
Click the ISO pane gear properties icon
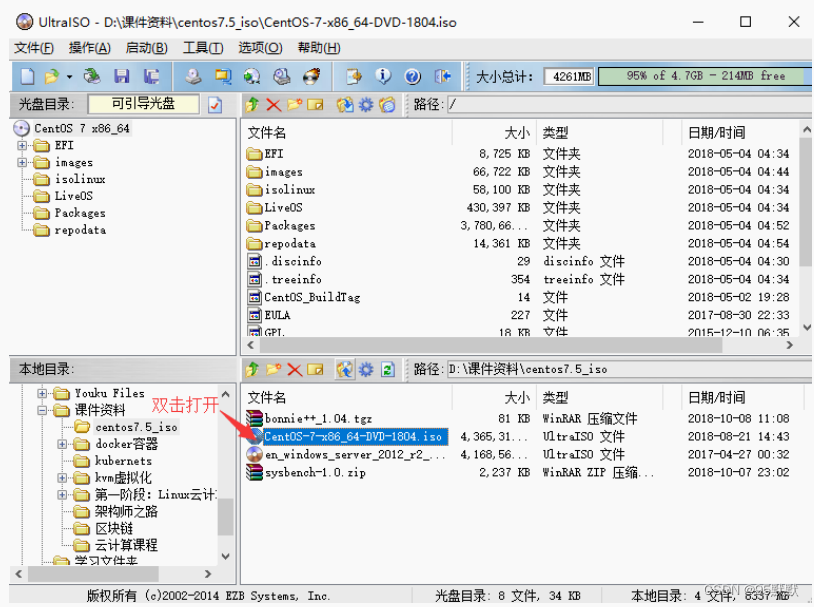point(366,105)
